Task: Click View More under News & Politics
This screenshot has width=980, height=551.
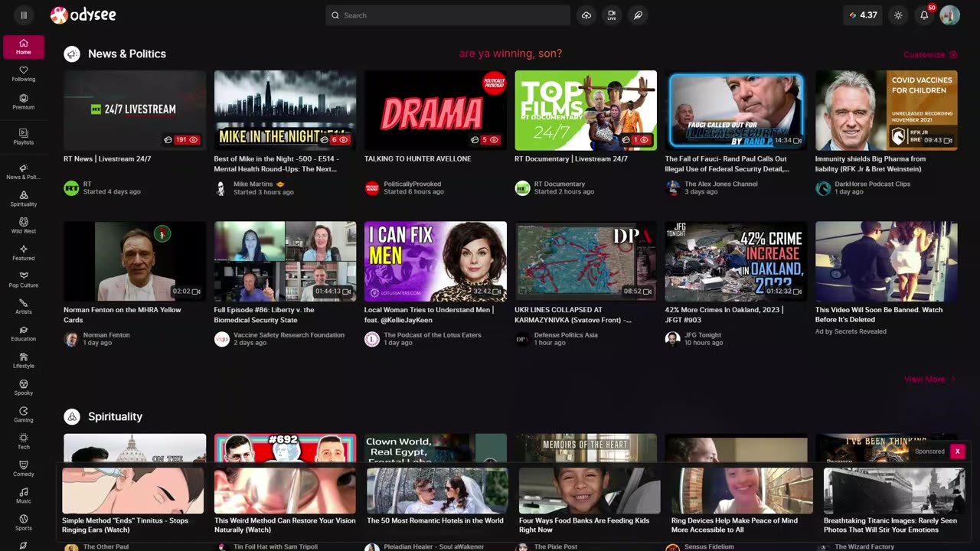Action: 929,379
